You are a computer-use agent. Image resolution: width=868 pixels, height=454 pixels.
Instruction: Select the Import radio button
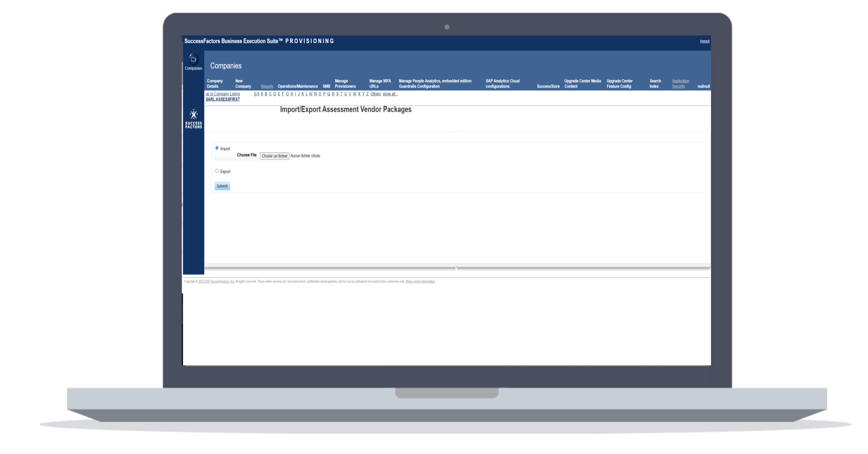tap(217, 148)
